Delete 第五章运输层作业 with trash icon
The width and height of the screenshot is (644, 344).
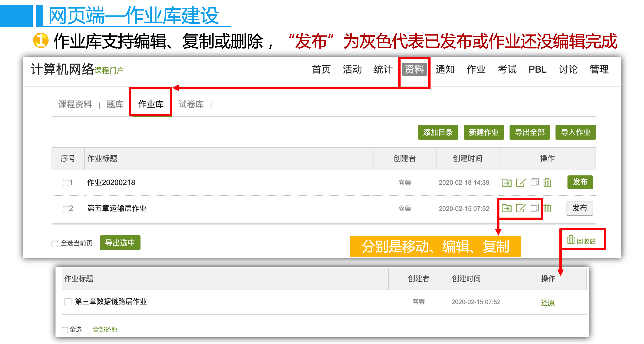[547, 208]
